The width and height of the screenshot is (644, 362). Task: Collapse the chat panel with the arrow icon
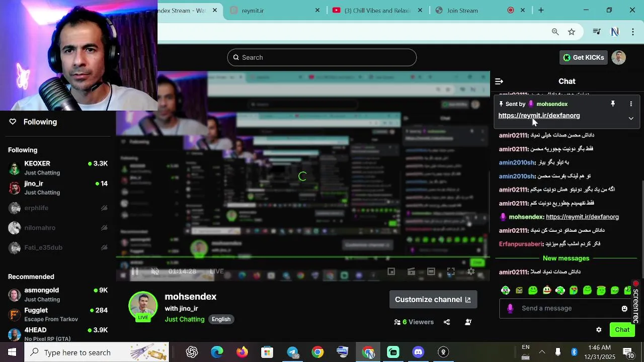click(x=499, y=81)
